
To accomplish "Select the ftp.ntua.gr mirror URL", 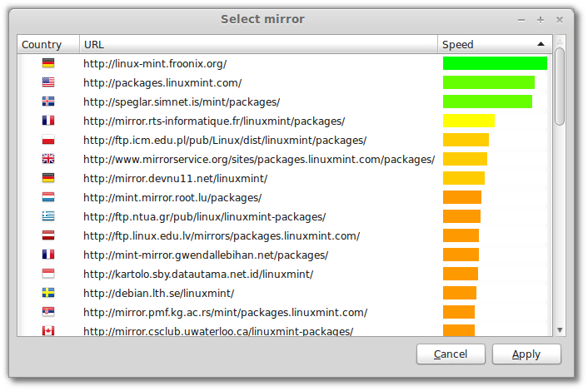I will point(204,216).
